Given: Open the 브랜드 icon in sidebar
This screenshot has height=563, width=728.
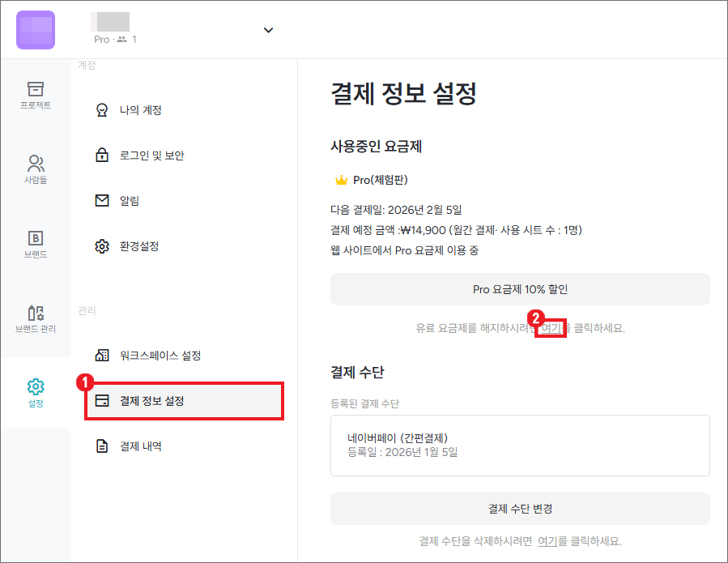Looking at the screenshot, I should coord(36,237).
